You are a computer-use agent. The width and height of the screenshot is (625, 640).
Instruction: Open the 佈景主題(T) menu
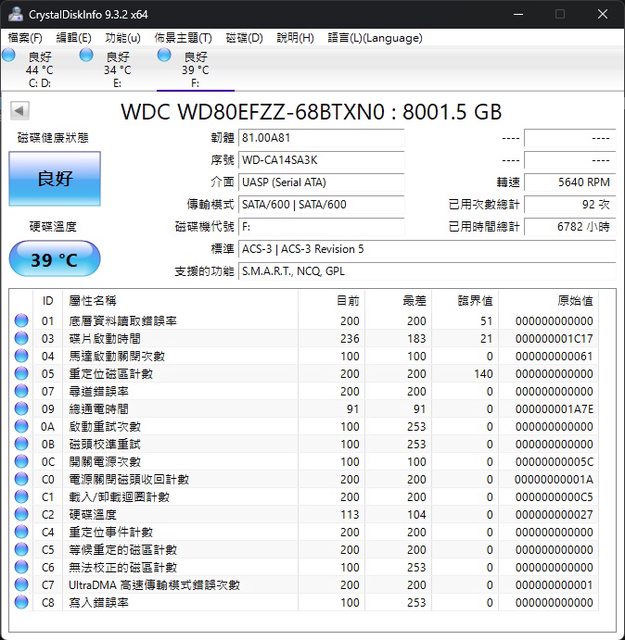(x=183, y=38)
